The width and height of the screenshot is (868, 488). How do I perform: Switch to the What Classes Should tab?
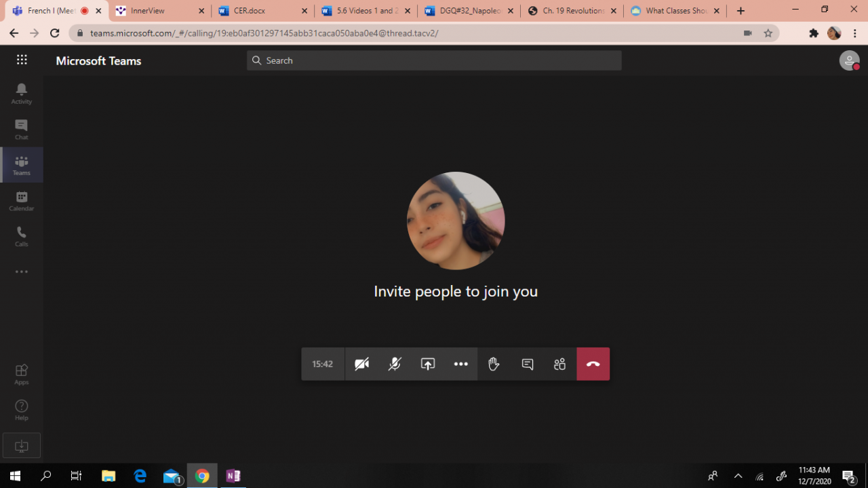pyautogui.click(x=675, y=11)
